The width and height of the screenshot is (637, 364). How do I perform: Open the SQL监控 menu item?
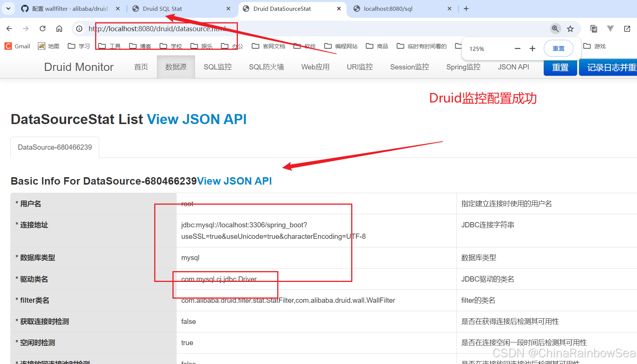click(218, 67)
